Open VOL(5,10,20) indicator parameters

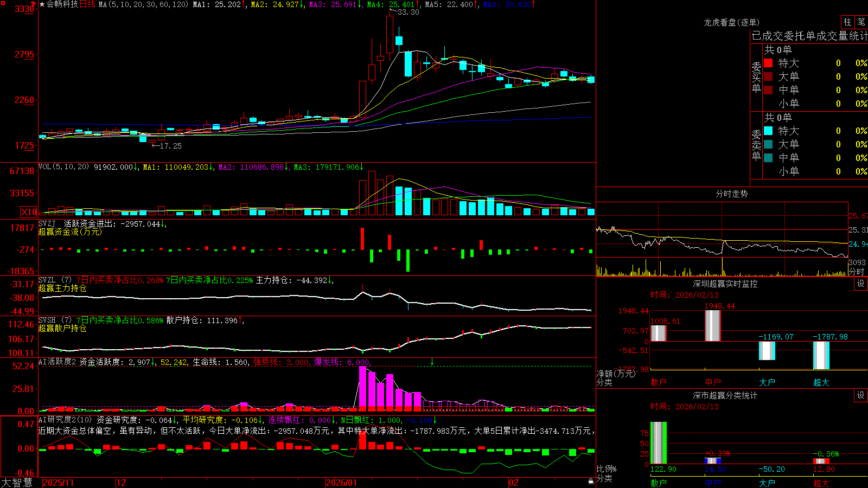tap(63, 166)
